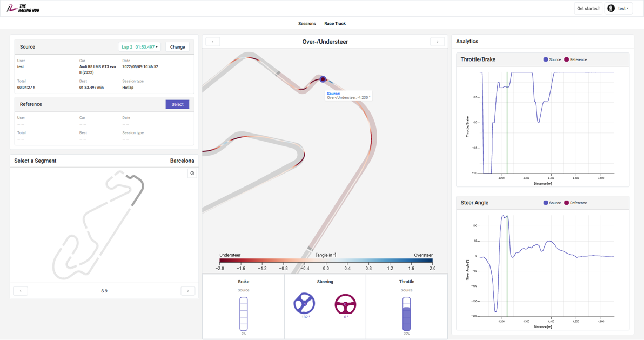Click the Change source button
Screen dimensions: 644x340
coord(177,47)
